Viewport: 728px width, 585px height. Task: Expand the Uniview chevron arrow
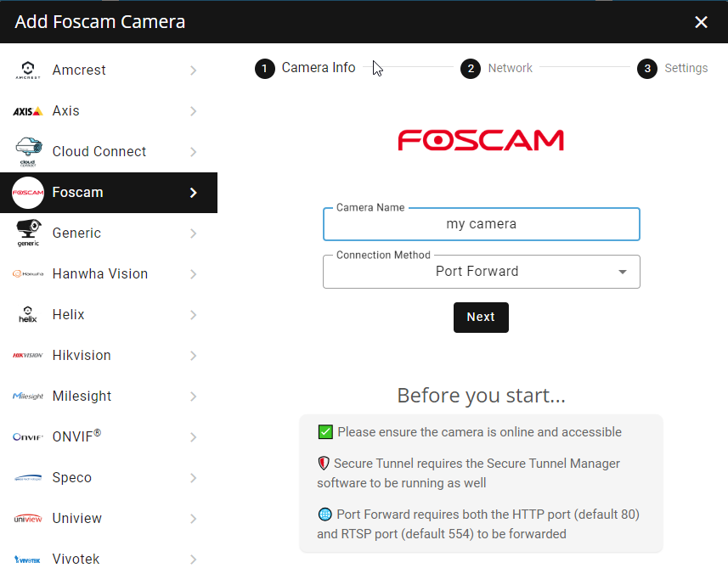pos(194,519)
